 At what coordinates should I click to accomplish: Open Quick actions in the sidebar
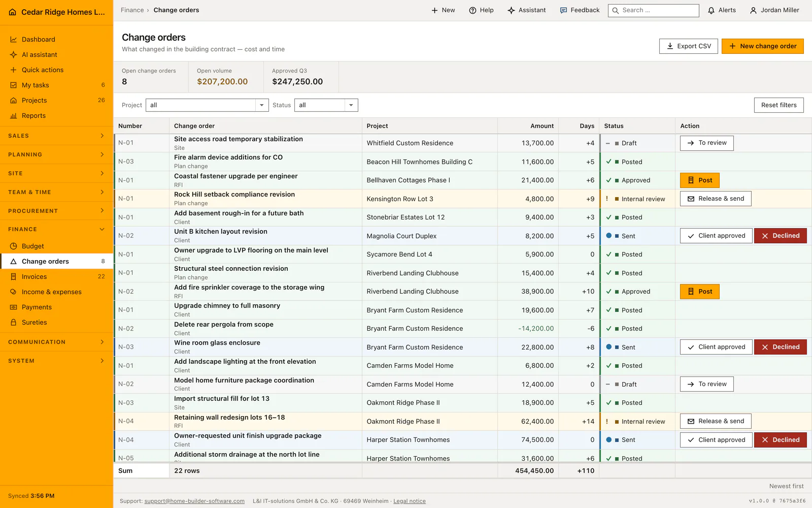[x=56, y=70]
